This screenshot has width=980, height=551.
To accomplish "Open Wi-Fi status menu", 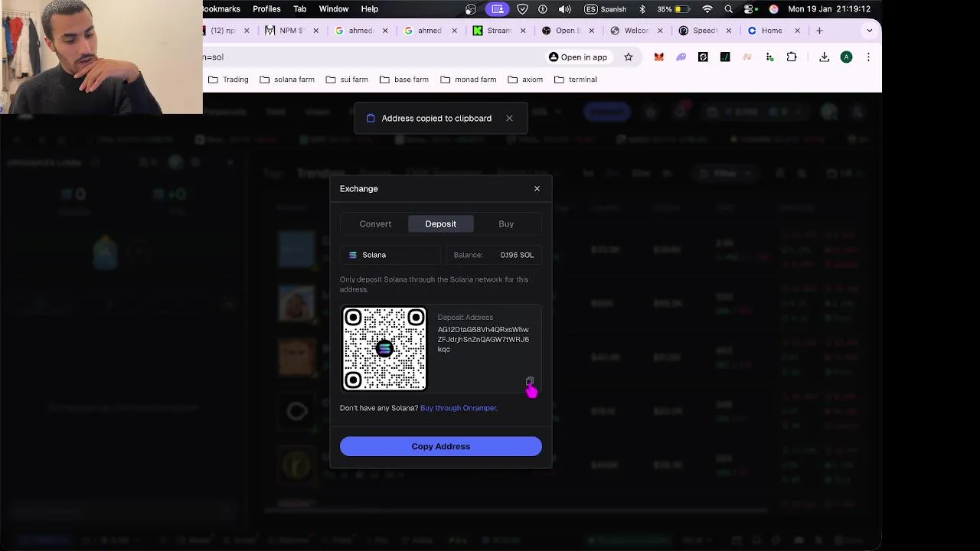I will point(707,9).
